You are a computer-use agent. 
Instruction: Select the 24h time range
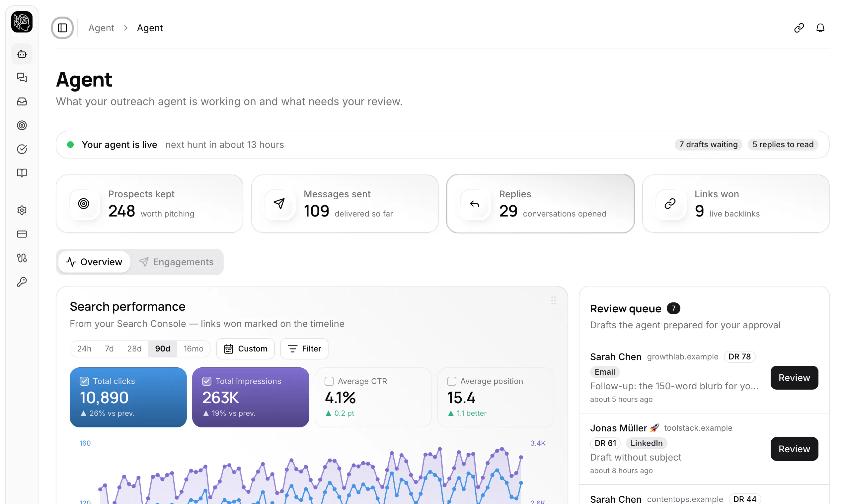point(84,348)
